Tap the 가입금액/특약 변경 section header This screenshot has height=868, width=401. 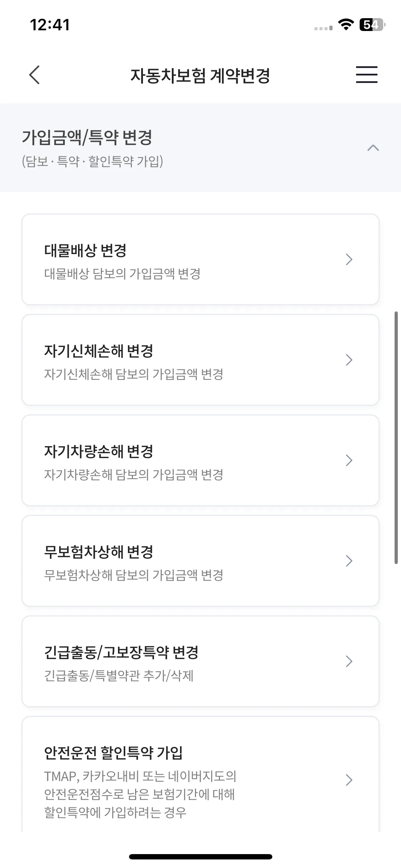pyautogui.click(x=200, y=148)
